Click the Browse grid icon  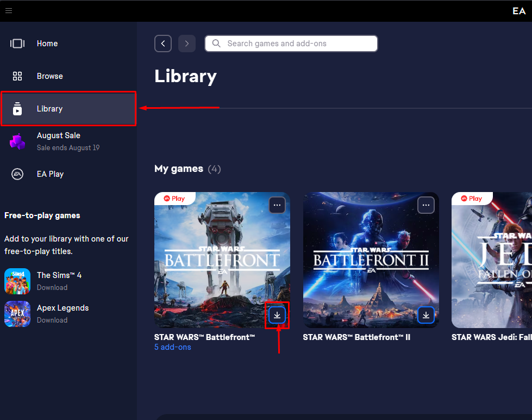coord(17,76)
